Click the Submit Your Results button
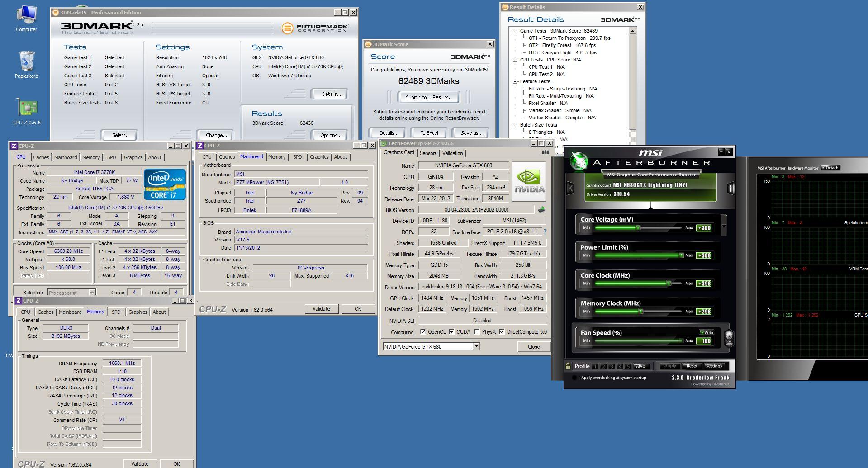The image size is (868, 468). point(429,97)
